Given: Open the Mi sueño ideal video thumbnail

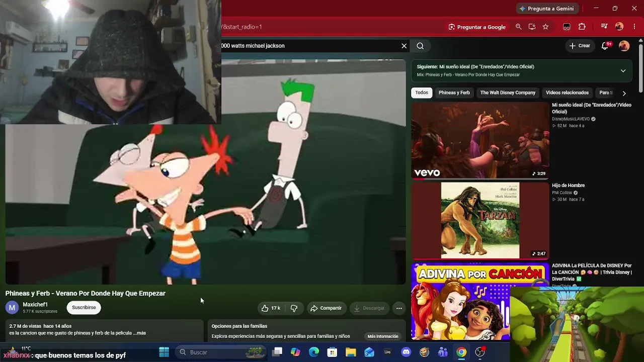Looking at the screenshot, I should 480,140.
